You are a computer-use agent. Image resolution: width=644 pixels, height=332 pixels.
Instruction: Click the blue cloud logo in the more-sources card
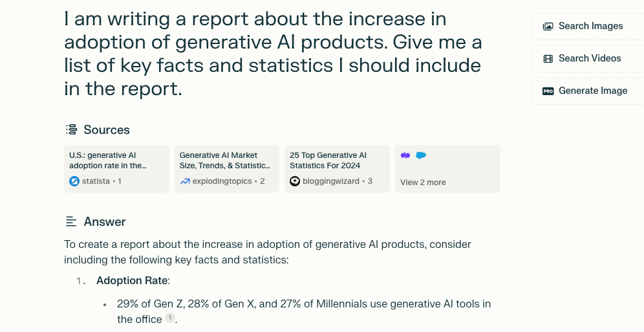421,155
